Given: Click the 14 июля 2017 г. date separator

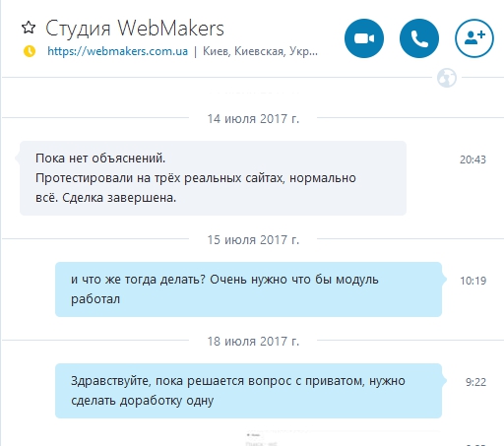Looking at the screenshot, I should pyautogui.click(x=253, y=118).
